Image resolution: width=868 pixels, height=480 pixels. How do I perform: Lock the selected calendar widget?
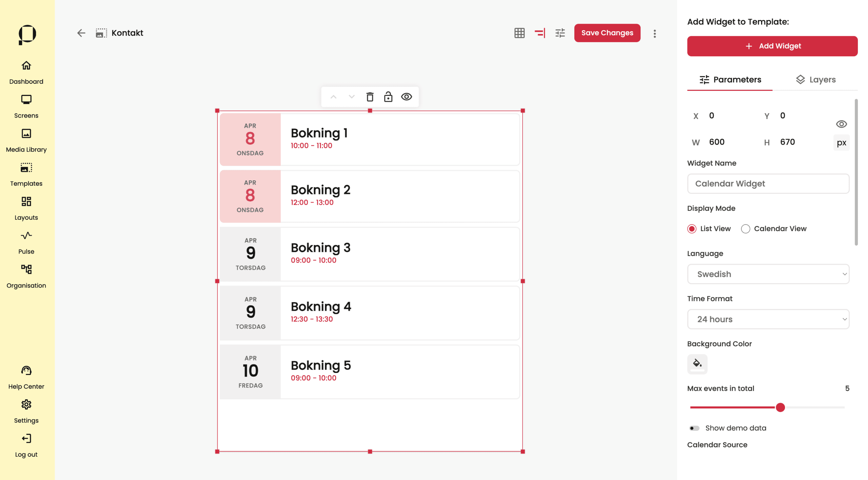[x=388, y=97]
